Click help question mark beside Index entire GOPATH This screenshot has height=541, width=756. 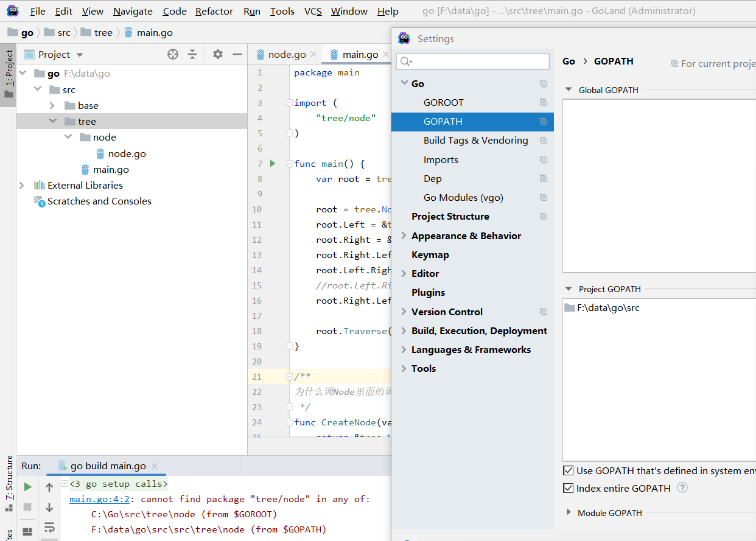tap(682, 487)
